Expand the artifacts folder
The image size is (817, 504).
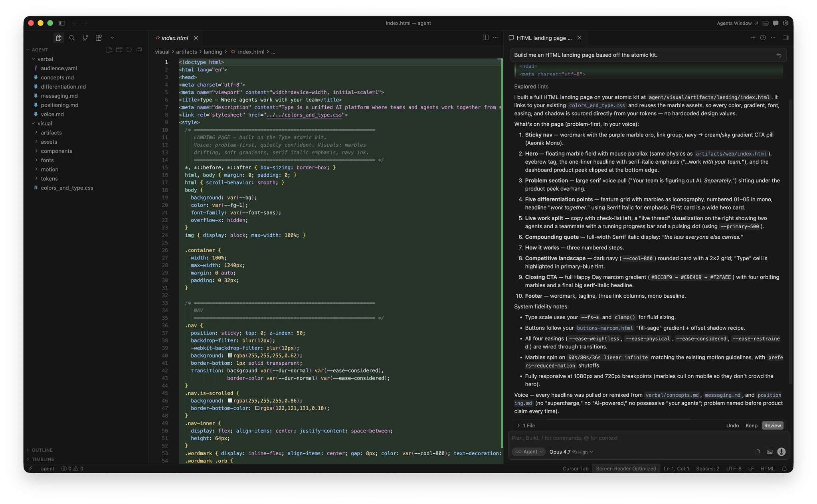click(51, 132)
